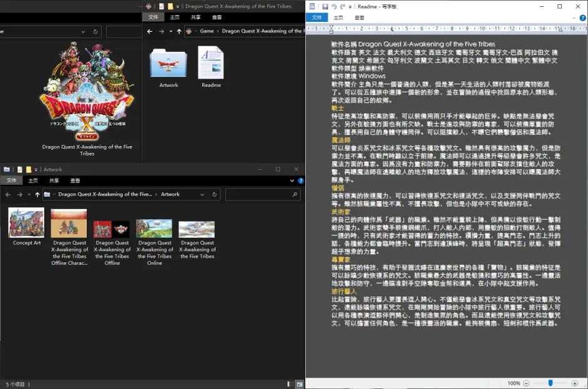Click the Undo icon in WordPad
The image size is (588, 389).
(335, 6)
